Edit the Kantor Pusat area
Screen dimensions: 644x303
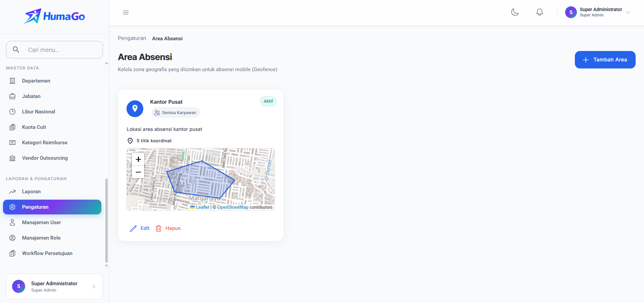click(x=140, y=229)
